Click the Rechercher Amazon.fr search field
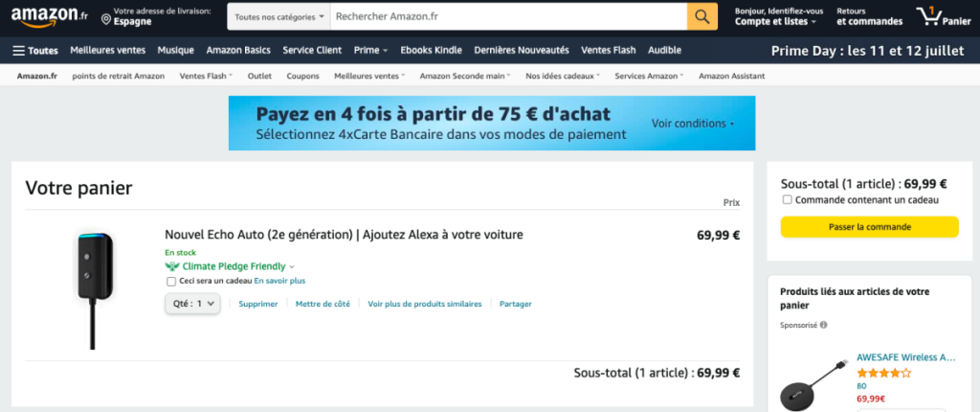This screenshot has height=412, width=980. 508,17
